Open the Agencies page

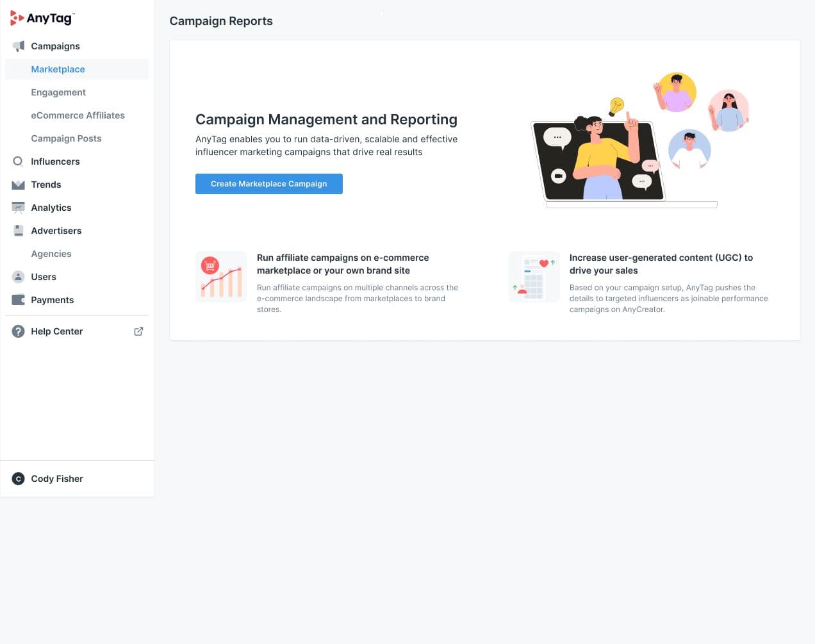pos(51,253)
